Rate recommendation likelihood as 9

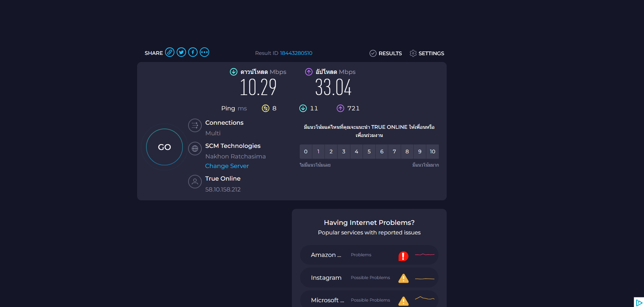click(x=420, y=152)
